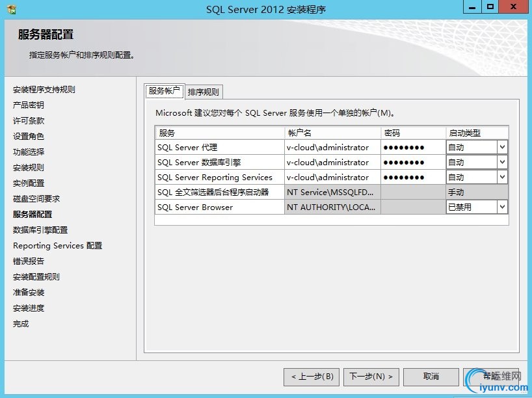Click 功能选择 in the steps list
Screen dimensions: 532x398
coord(29,152)
